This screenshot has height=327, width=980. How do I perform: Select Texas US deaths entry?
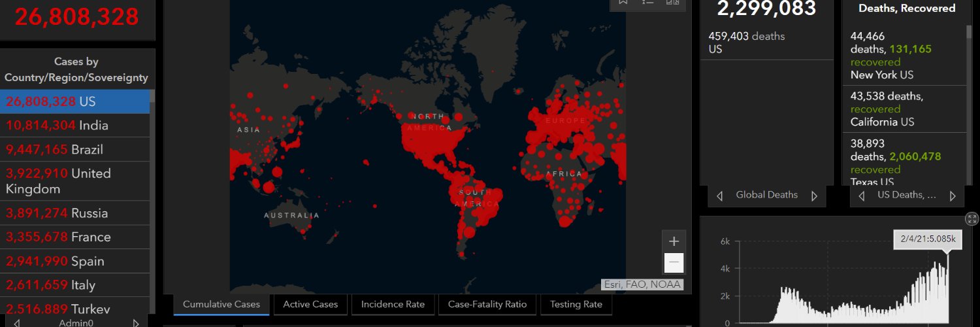coord(904,160)
